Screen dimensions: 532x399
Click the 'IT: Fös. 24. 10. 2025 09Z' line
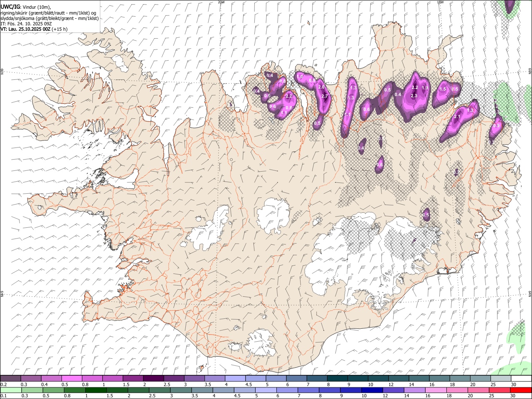tap(26, 24)
